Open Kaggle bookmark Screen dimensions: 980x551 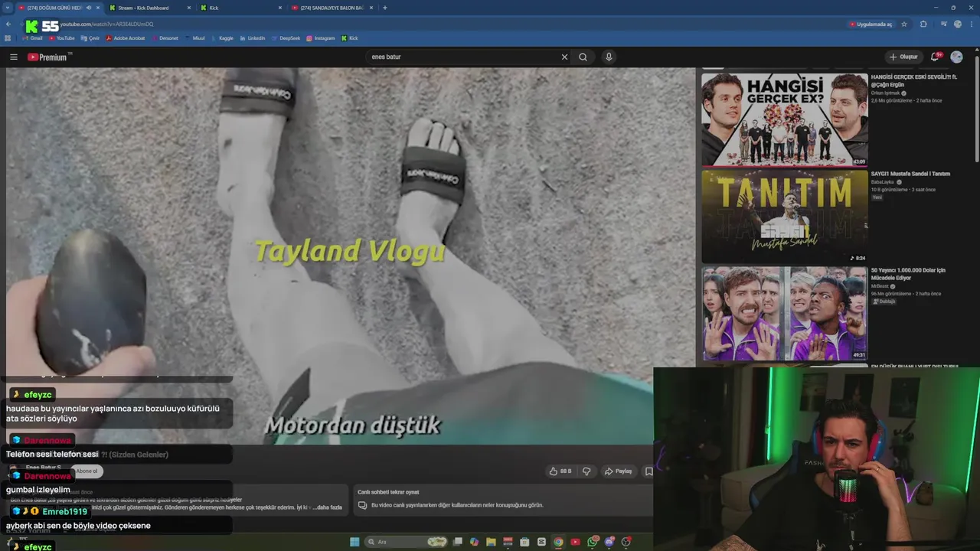(223, 37)
